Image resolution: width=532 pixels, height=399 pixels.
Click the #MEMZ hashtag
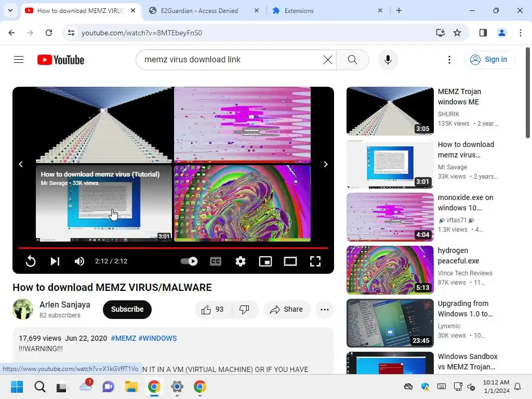tap(123, 338)
